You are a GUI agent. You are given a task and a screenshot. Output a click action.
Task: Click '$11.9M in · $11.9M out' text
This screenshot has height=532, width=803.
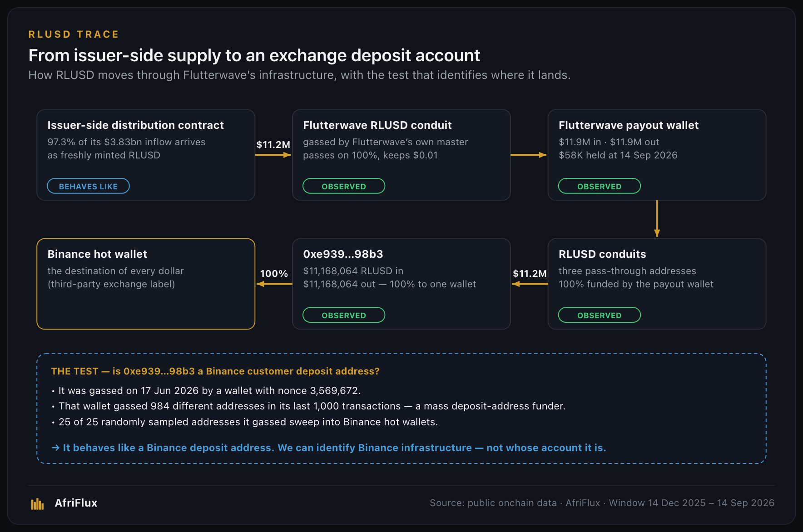[x=609, y=142]
